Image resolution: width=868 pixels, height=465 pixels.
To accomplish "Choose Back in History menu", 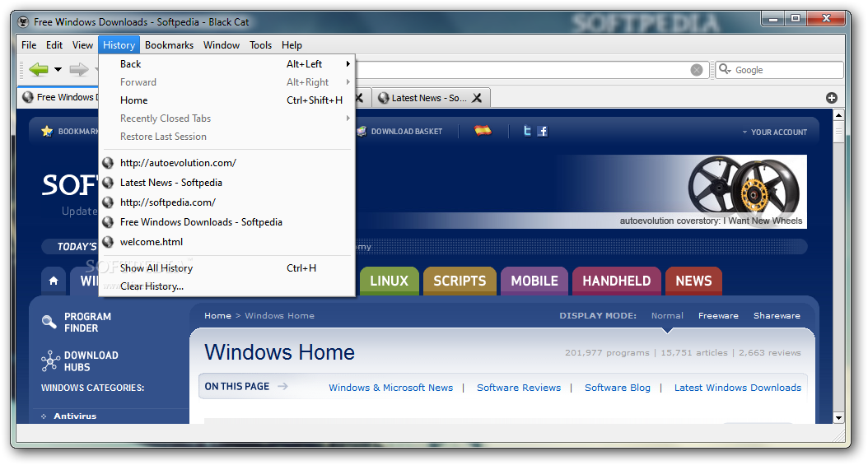I will click(x=227, y=64).
